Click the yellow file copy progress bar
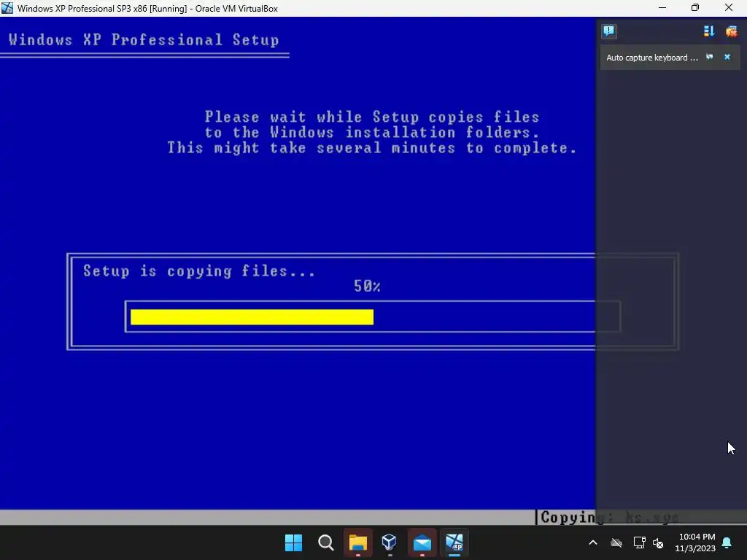This screenshot has width=747, height=560. click(x=252, y=317)
